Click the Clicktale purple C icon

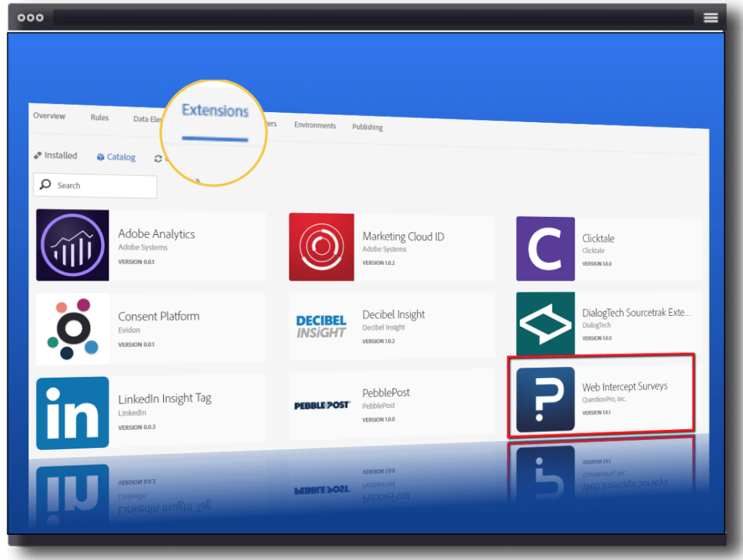pos(545,249)
